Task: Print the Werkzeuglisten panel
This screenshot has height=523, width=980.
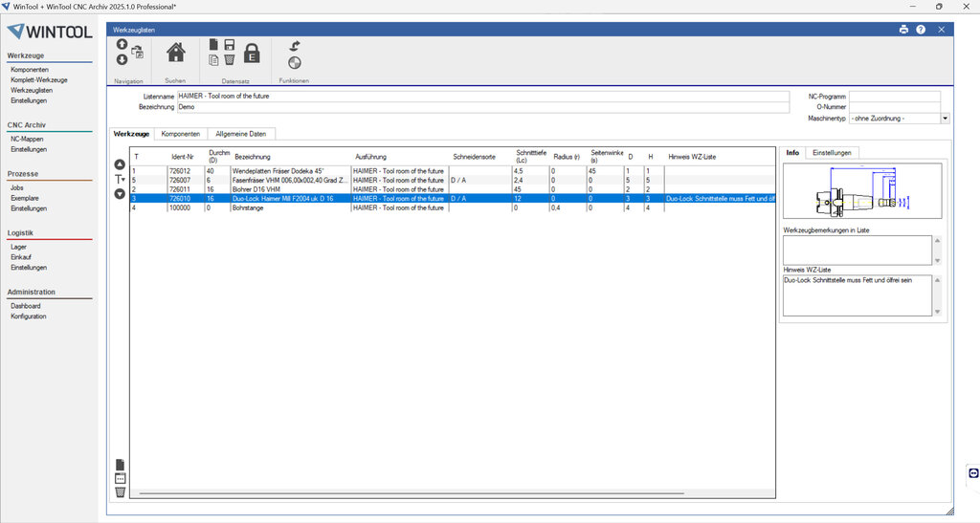Action: coord(903,30)
